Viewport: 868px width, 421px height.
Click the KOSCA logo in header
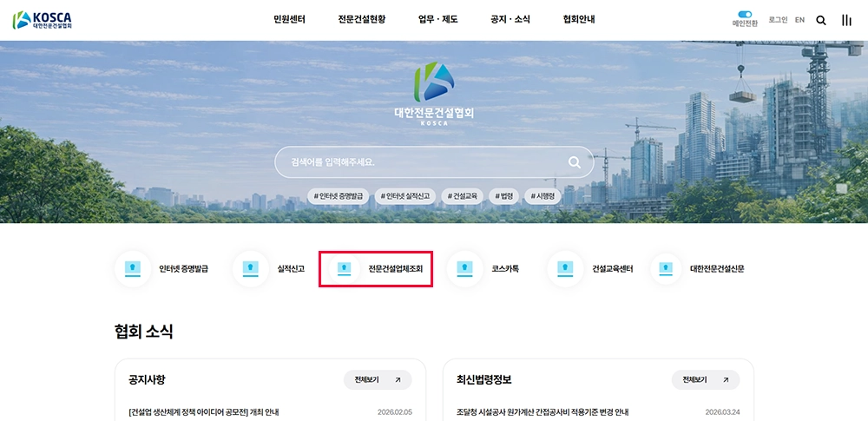tap(42, 20)
